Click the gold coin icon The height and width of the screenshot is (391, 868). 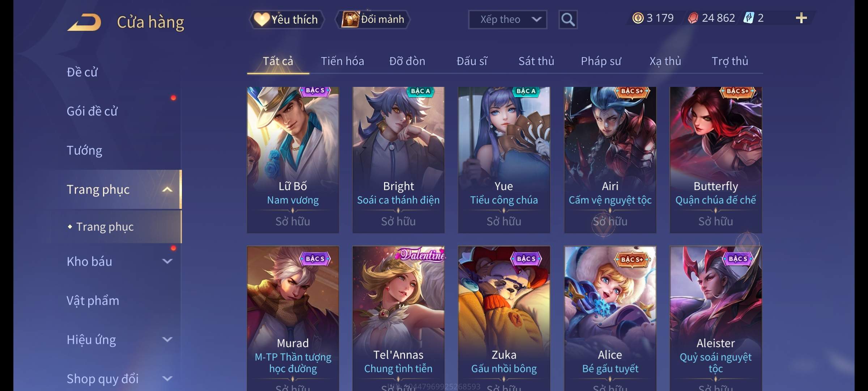pos(638,18)
